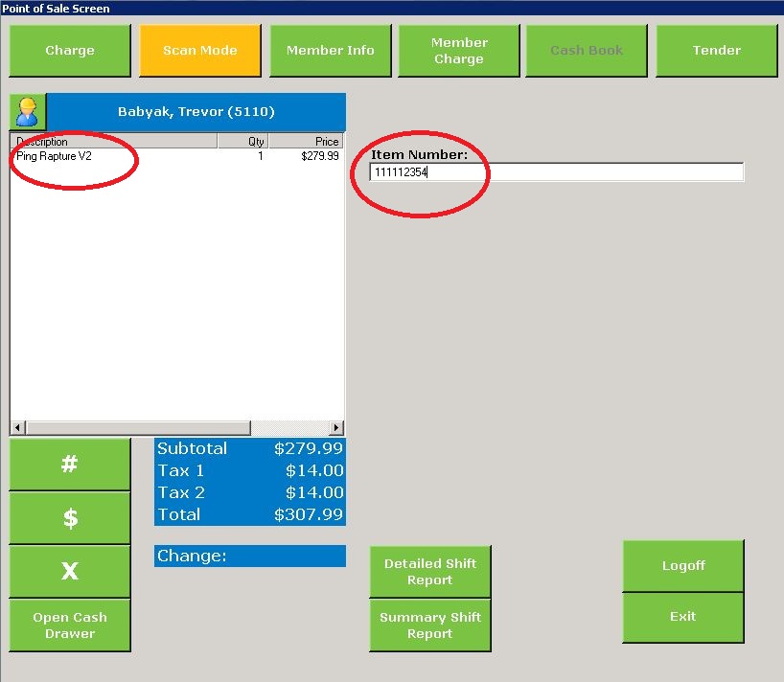Viewport: 784px width, 682px height.
Task: Click the member avatar icon
Action: tap(28, 112)
